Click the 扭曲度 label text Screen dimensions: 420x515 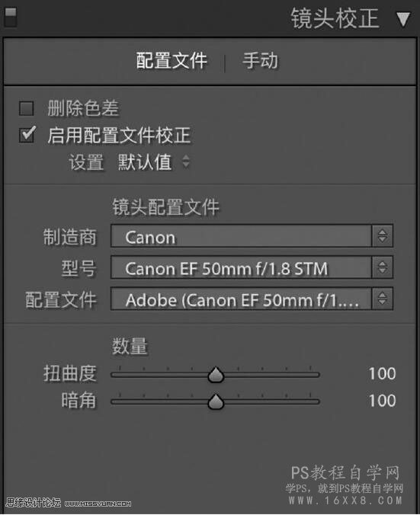(x=70, y=374)
